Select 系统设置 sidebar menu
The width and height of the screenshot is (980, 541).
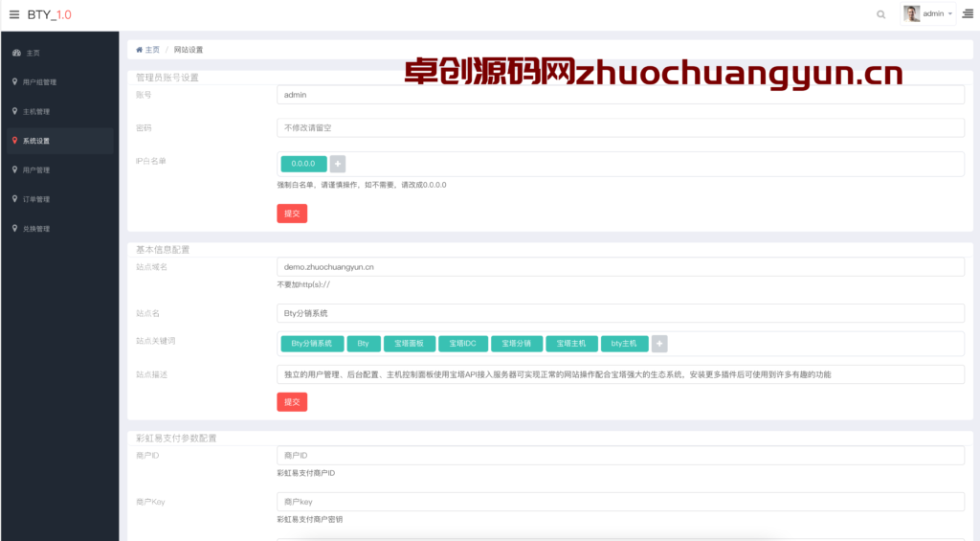60,141
